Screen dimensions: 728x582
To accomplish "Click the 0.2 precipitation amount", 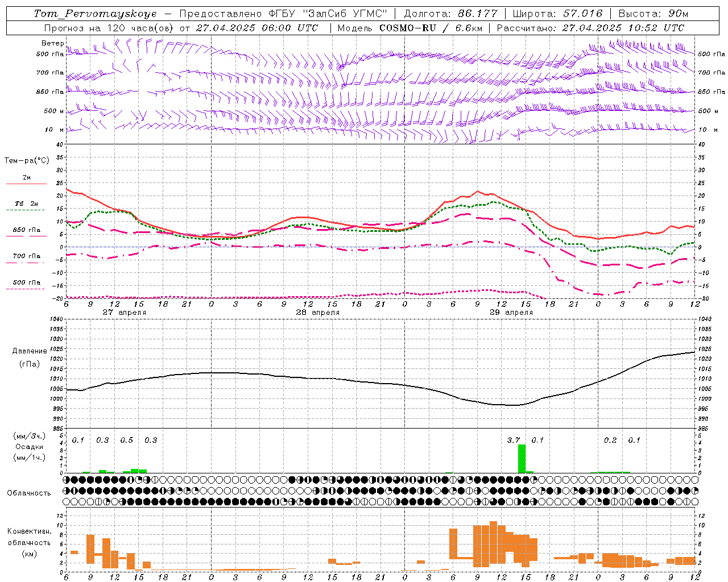I will click(610, 440).
